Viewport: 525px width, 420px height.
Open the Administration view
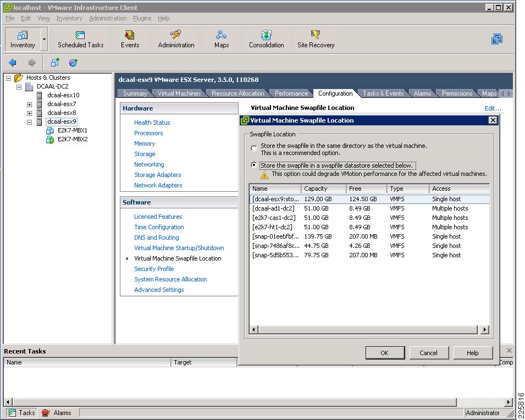(x=176, y=39)
